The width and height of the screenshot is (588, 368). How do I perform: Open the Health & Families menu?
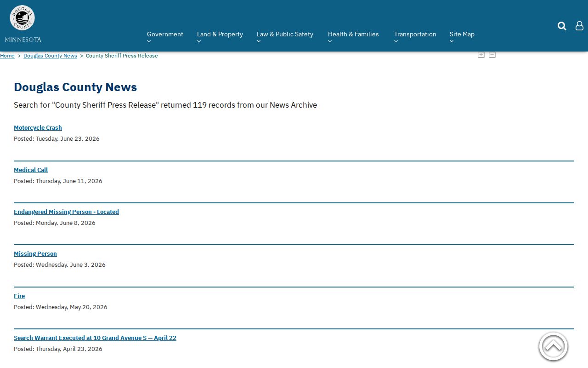click(353, 34)
